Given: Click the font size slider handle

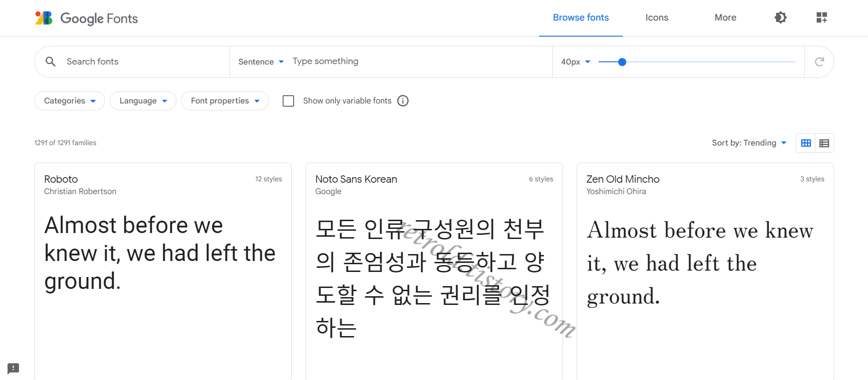Looking at the screenshot, I should click(622, 62).
